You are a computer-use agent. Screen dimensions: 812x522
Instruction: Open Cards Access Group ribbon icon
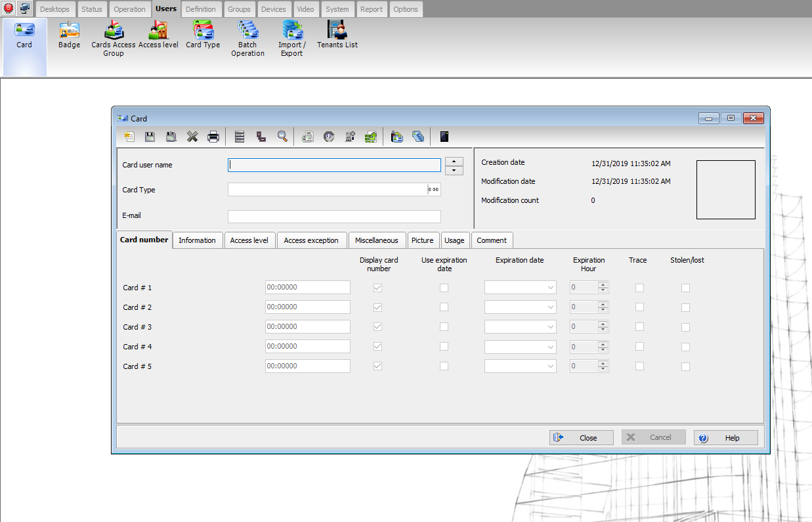point(113,38)
